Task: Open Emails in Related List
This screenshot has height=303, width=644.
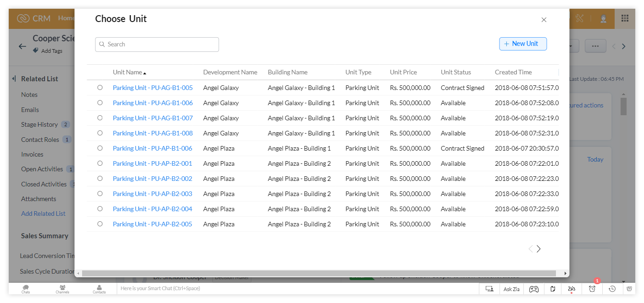Action: click(x=30, y=110)
